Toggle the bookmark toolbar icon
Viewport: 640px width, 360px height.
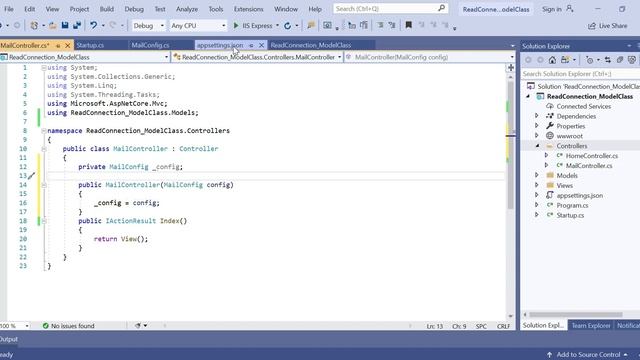coord(408,25)
